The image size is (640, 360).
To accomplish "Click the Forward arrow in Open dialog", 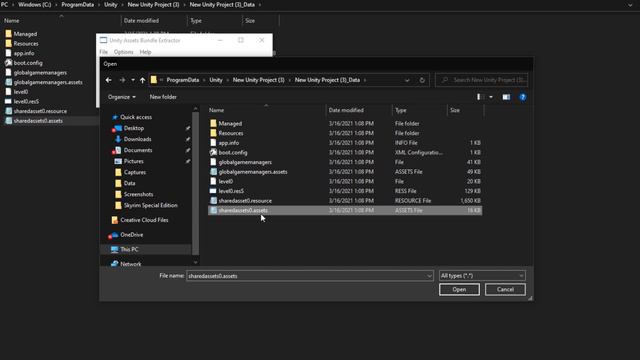I will (x=122, y=80).
